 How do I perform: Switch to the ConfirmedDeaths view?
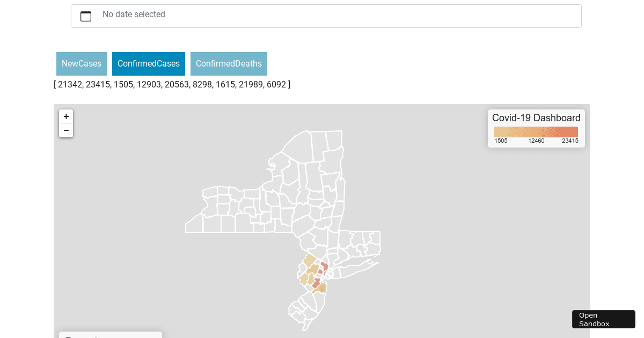tap(229, 63)
